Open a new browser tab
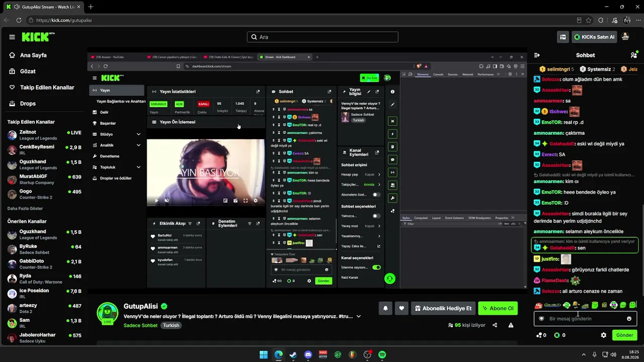The height and width of the screenshot is (362, 644). (91, 7)
